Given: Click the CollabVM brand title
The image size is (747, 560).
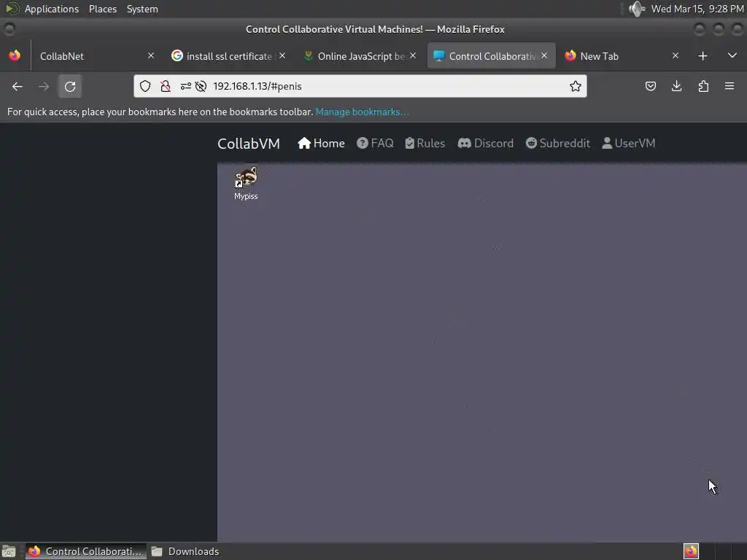Looking at the screenshot, I should [x=249, y=144].
